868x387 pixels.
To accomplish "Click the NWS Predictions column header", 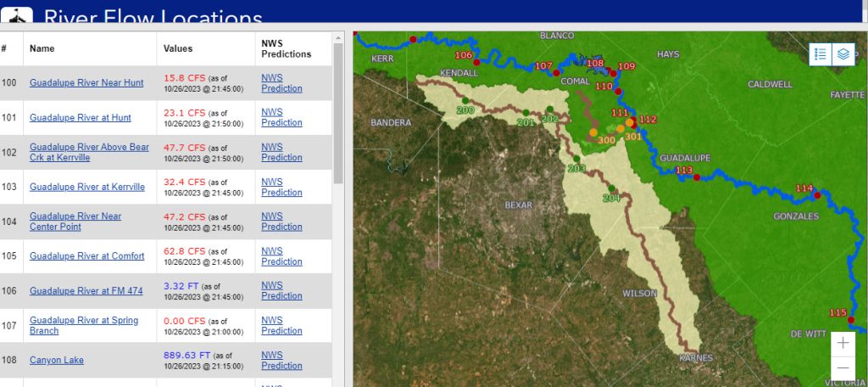I will point(287,48).
